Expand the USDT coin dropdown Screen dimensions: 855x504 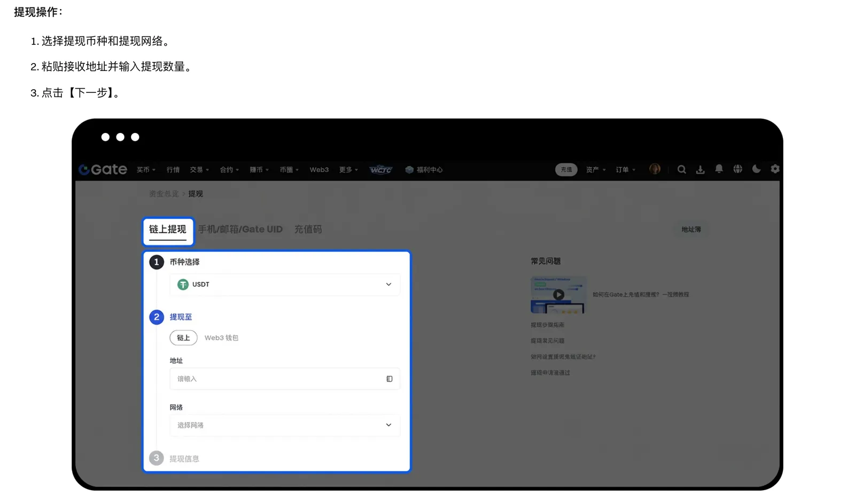(285, 285)
